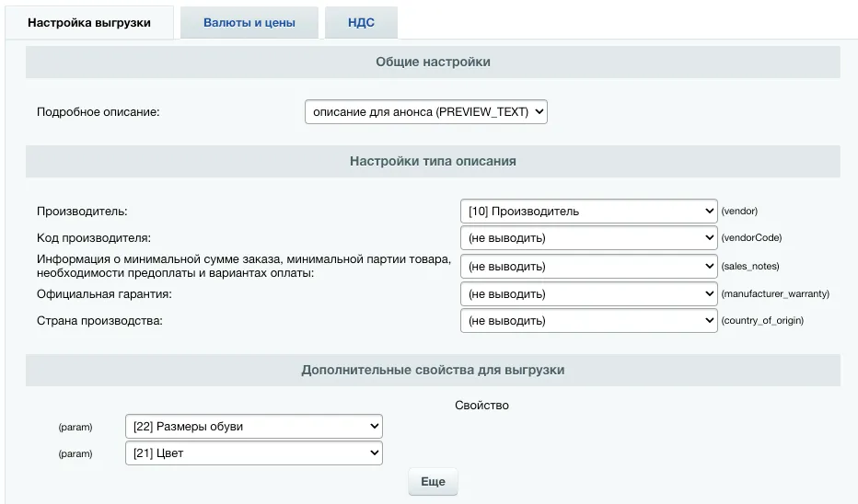Click the Свойство column heading
Viewport: 858px width, 504px height.
click(481, 406)
